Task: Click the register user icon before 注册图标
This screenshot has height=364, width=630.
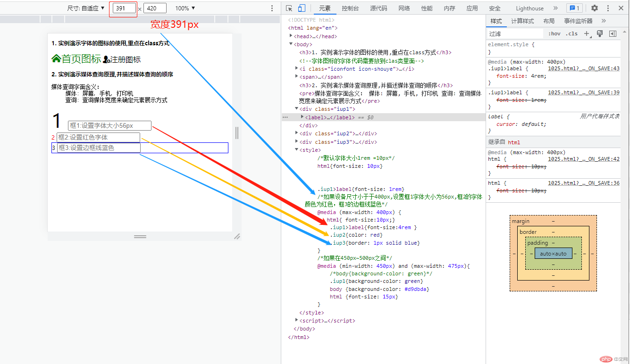Action: coord(106,59)
